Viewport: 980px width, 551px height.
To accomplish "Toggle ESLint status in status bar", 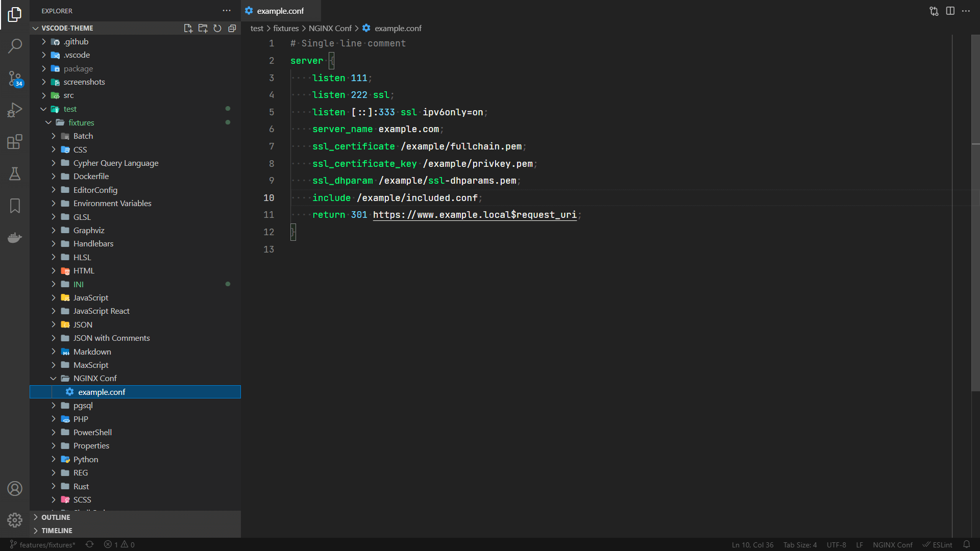I will click(938, 544).
